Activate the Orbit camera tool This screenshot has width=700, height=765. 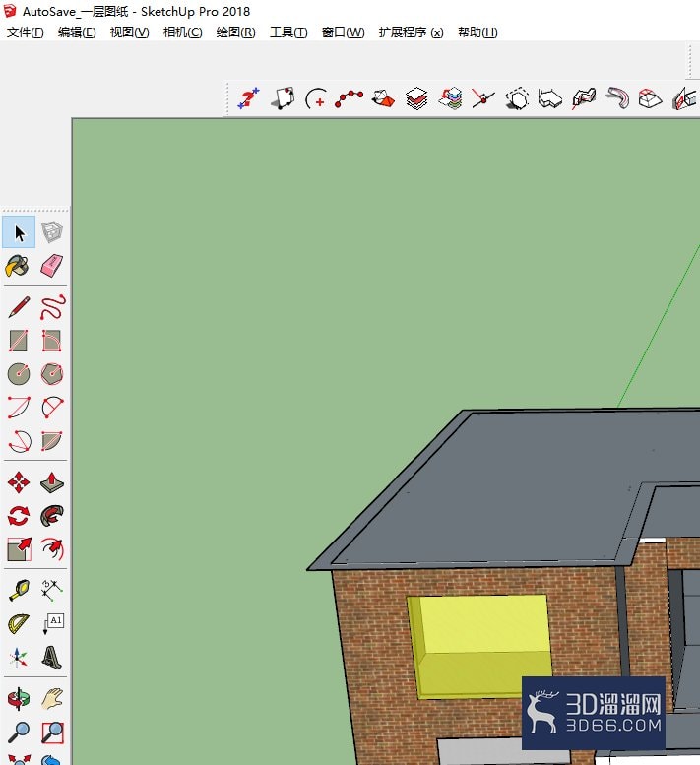(19, 699)
